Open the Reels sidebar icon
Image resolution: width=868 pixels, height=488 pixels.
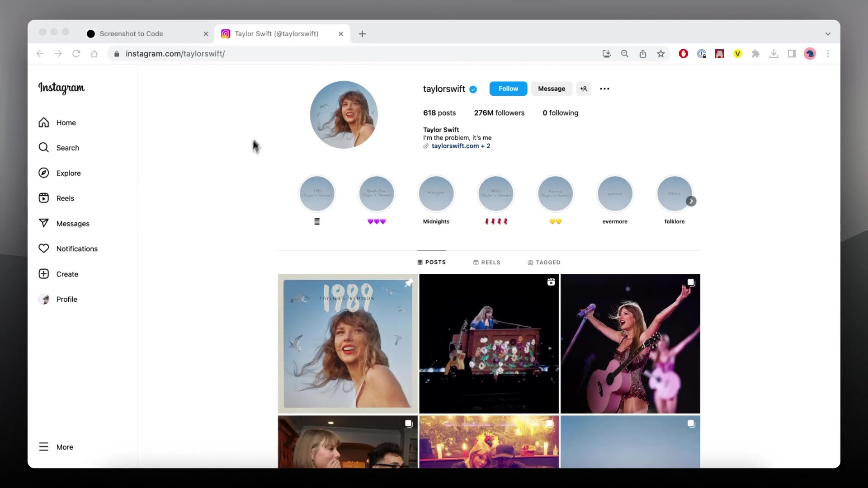(x=44, y=198)
